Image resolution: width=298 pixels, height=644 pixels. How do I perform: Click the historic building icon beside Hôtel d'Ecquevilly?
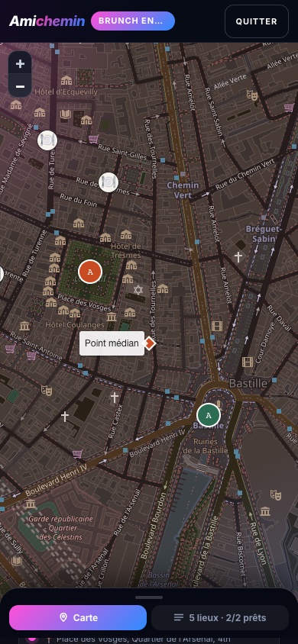click(66, 81)
